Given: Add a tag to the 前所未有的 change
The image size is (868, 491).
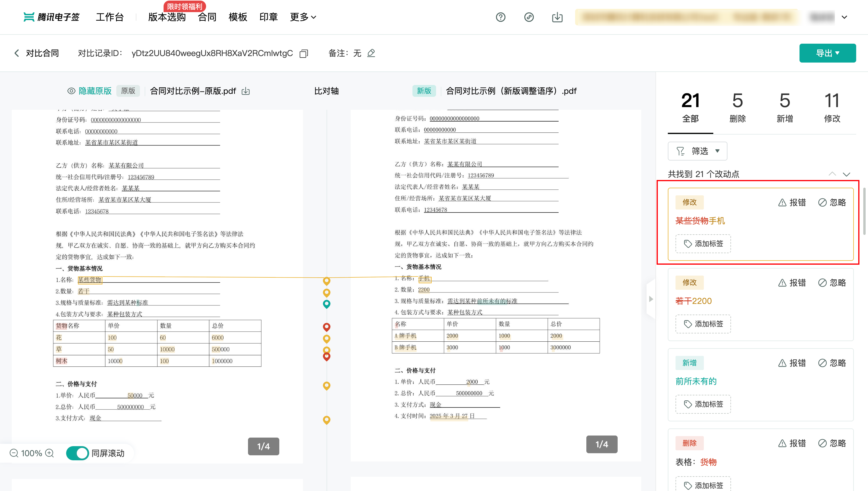Looking at the screenshot, I should click(703, 404).
